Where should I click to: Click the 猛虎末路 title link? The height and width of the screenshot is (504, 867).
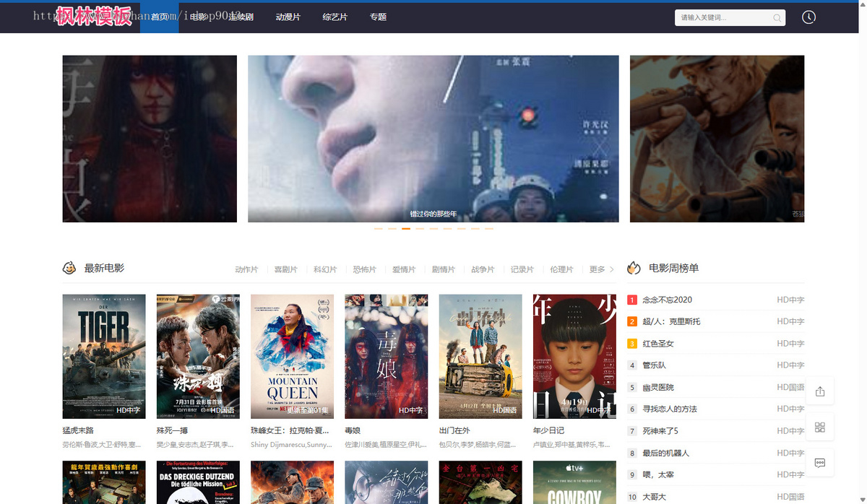click(78, 430)
